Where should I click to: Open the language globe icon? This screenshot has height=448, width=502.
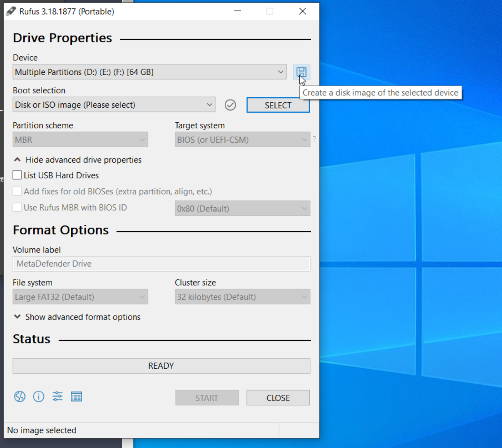coord(20,397)
